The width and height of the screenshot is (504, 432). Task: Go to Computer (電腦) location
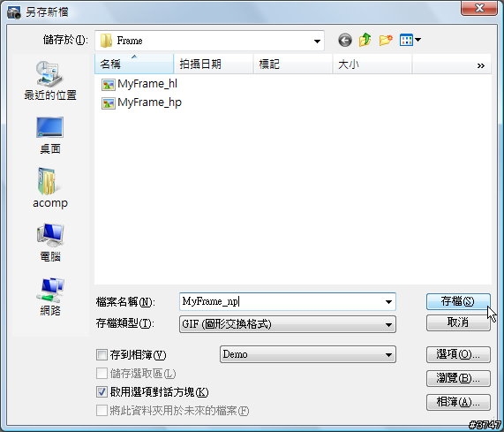pyautogui.click(x=49, y=243)
